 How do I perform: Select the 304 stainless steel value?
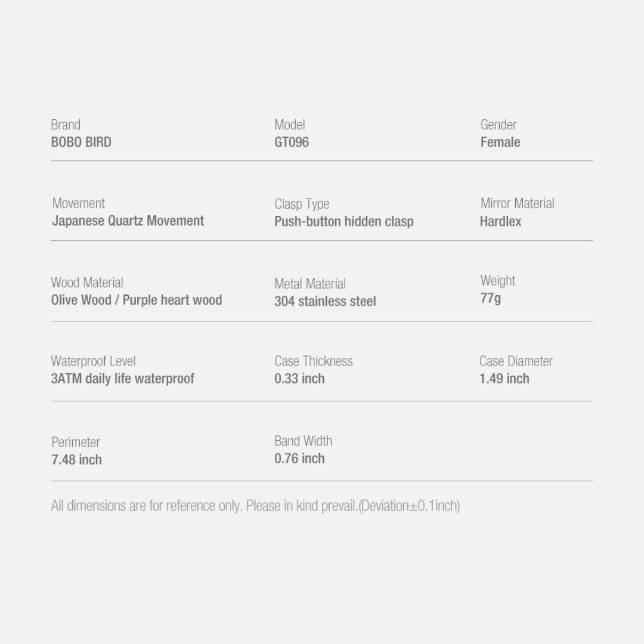325,302
